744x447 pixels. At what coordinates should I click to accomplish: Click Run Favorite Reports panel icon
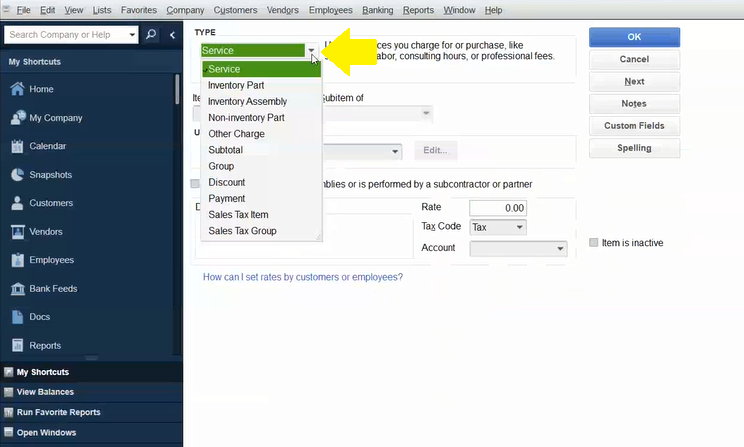(x=9, y=412)
